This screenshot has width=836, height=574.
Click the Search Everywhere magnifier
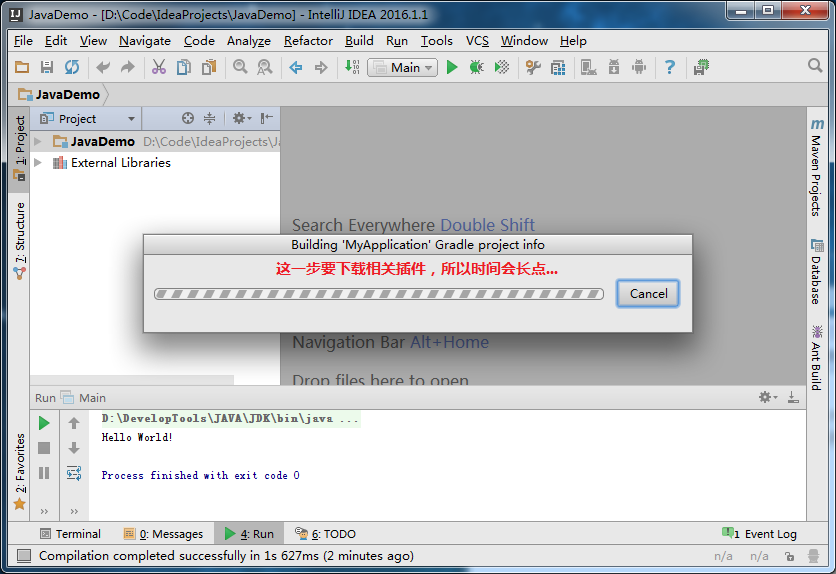point(815,66)
